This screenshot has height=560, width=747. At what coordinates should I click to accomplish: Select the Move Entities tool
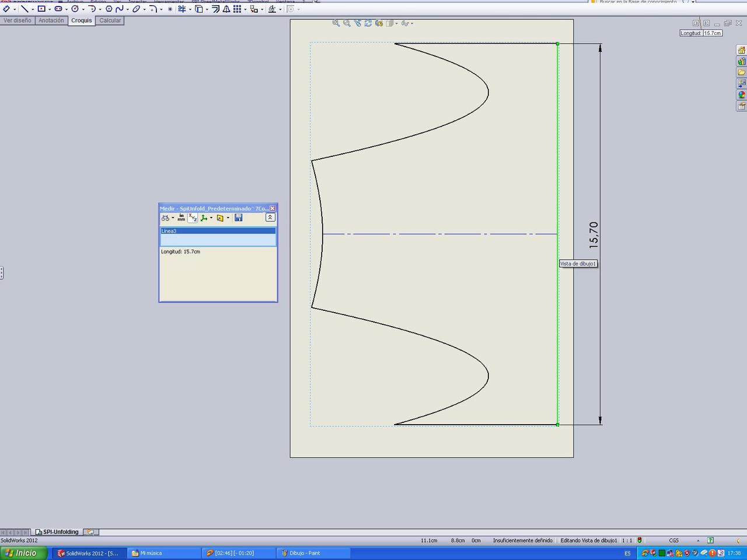[254, 9]
